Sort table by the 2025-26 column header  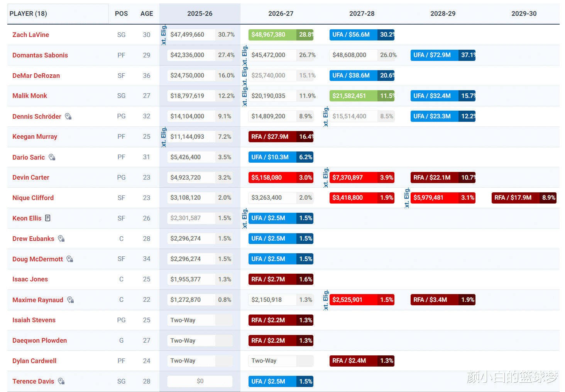point(200,13)
